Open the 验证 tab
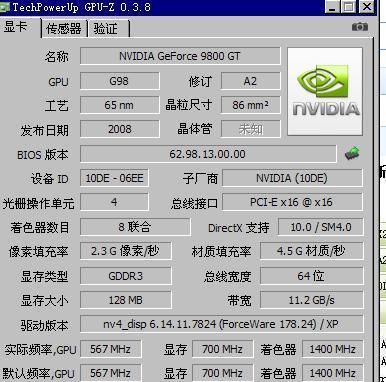This screenshot has height=382, width=386. pos(108,29)
